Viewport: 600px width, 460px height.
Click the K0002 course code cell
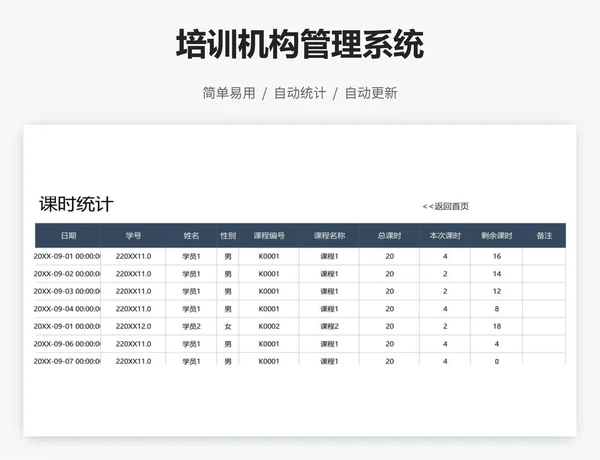tap(269, 326)
